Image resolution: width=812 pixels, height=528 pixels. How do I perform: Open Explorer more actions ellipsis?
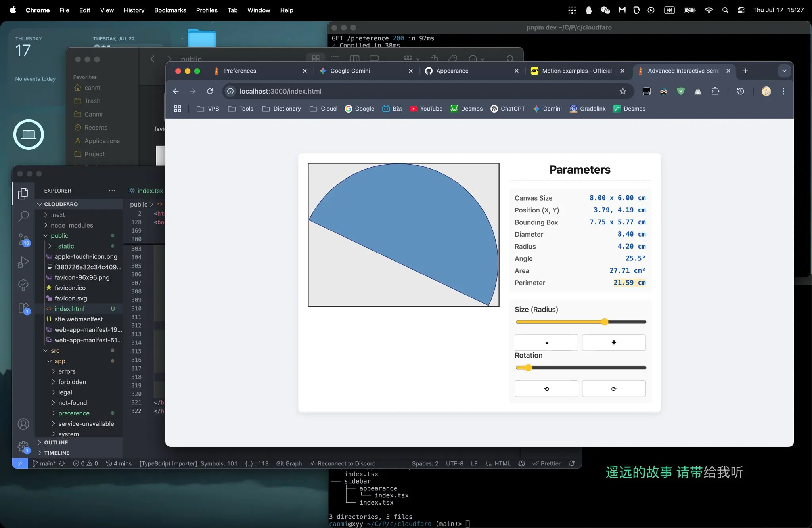112,191
